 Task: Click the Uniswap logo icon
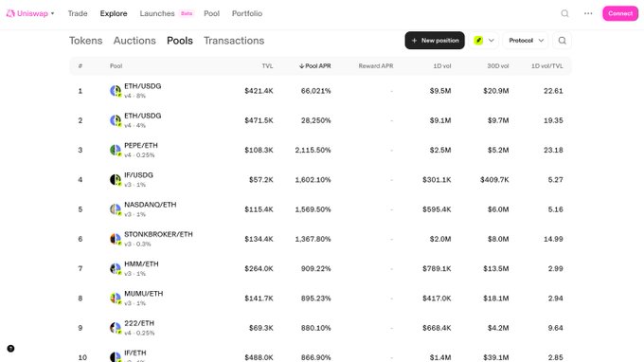click(x=10, y=13)
